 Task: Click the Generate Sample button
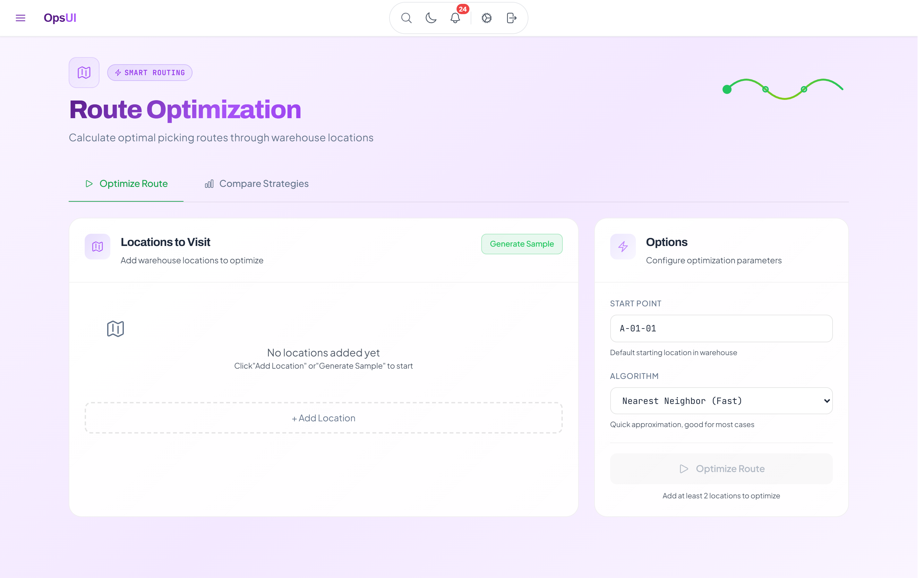522,244
